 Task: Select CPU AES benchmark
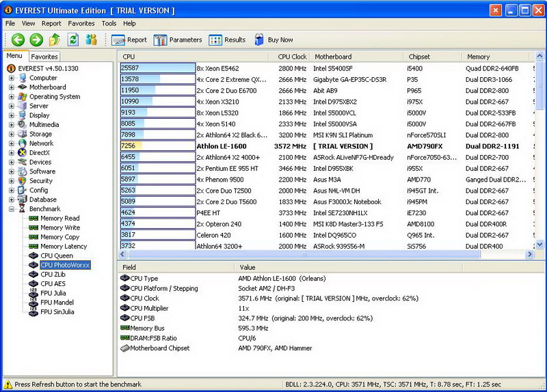[x=53, y=283]
